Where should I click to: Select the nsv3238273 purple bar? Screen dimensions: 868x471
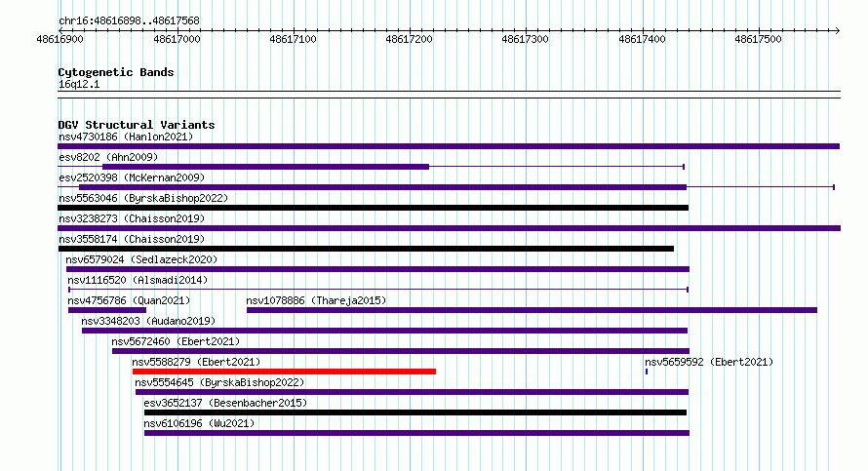point(449,228)
